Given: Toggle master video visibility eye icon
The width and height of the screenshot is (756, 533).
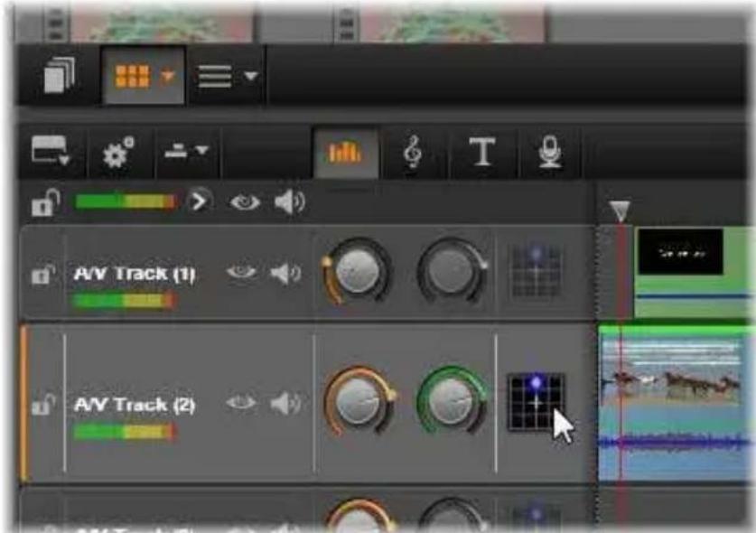Looking at the screenshot, I should point(245,201).
